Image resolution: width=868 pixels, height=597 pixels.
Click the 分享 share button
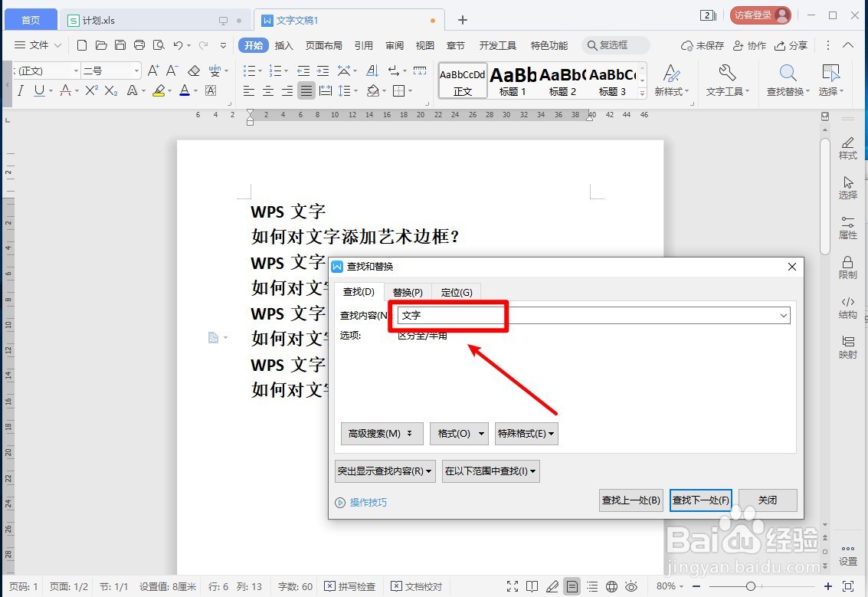coord(791,45)
